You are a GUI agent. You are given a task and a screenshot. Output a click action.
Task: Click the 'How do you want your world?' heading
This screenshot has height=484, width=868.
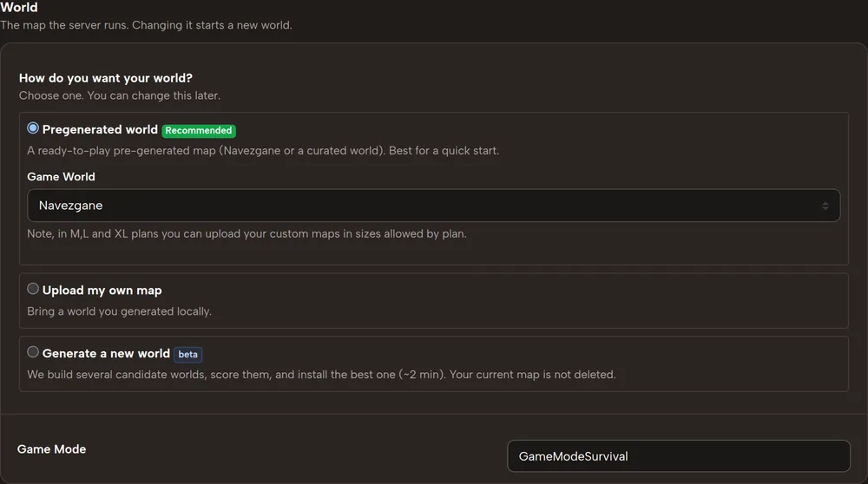tap(106, 78)
